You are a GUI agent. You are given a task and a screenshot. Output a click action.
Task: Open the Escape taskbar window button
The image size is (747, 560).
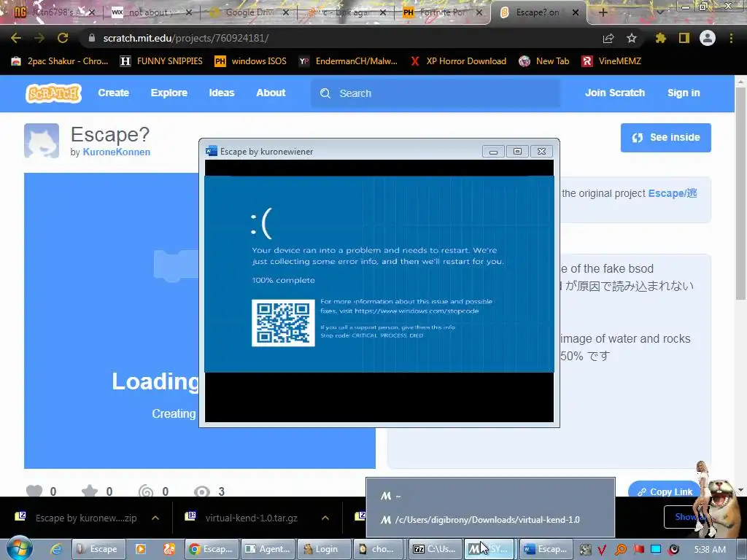pyautogui.click(x=98, y=549)
